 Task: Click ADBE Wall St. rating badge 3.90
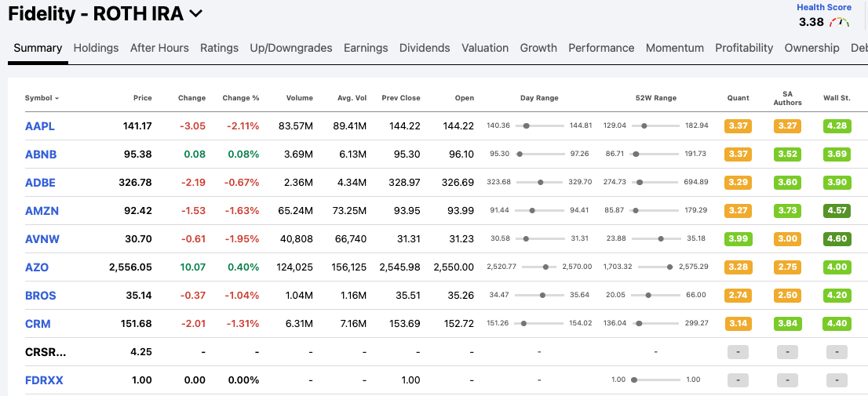point(837,183)
